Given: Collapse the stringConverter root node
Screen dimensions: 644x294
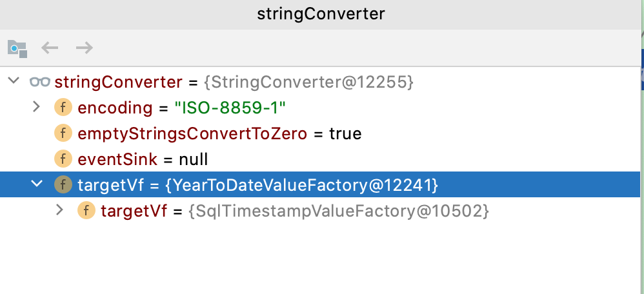Looking at the screenshot, I should click(x=14, y=80).
